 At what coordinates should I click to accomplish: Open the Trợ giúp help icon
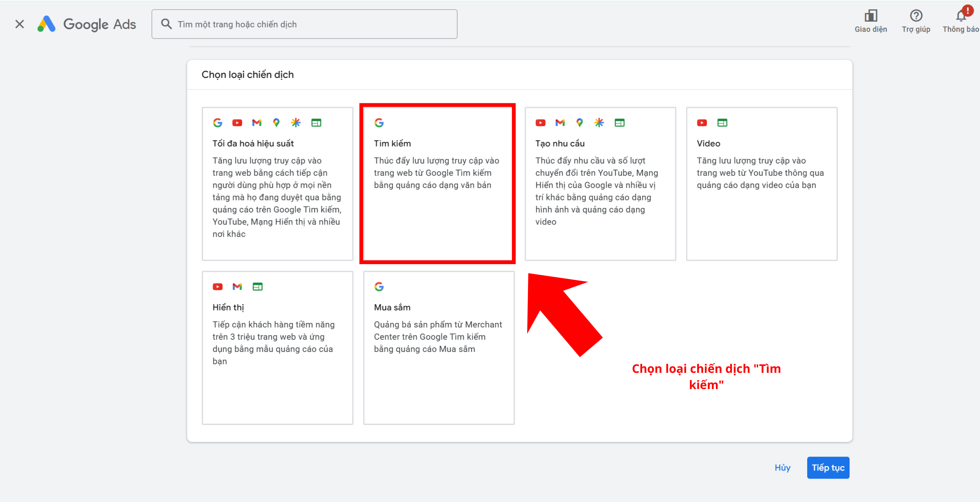(x=916, y=16)
